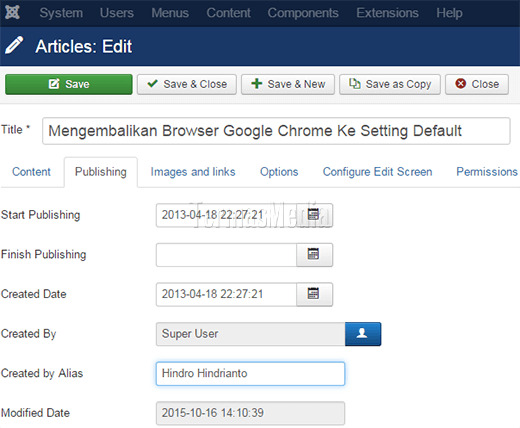Click the Start Publishing label
Image resolution: width=520 pixels, height=428 pixels.
(41, 215)
